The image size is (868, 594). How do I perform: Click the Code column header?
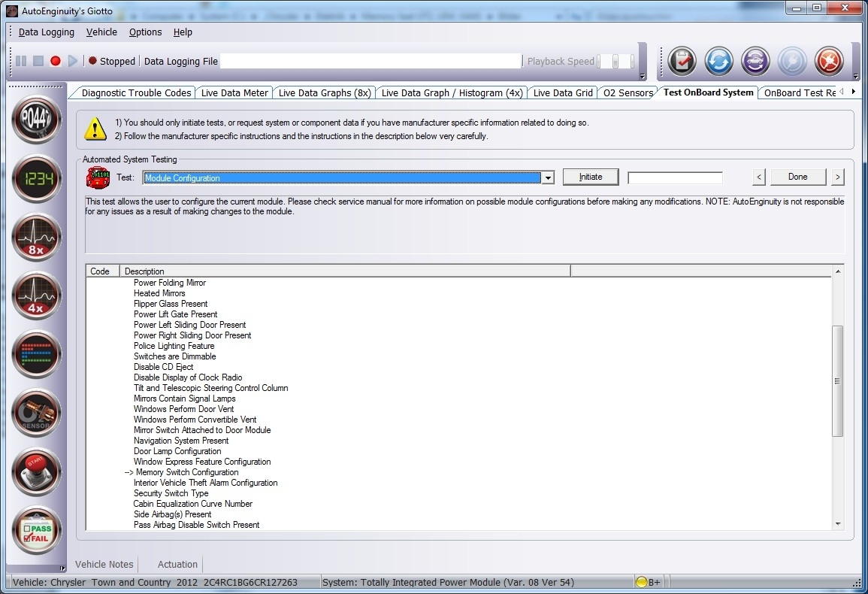click(103, 271)
